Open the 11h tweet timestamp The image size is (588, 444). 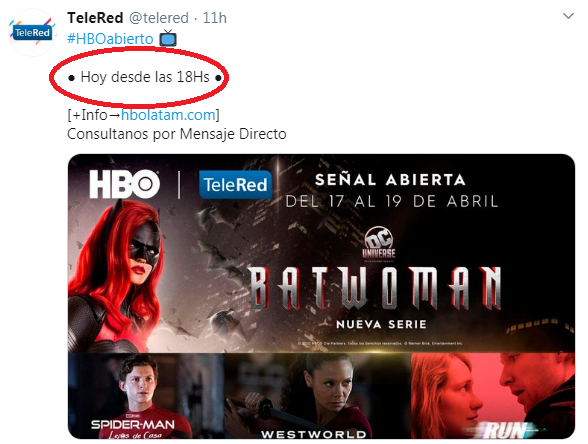214,18
